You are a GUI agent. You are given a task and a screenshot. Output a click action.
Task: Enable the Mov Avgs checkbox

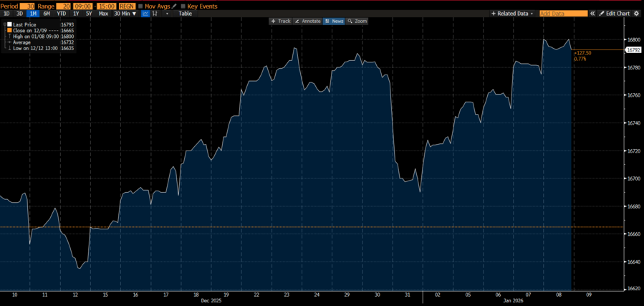pyautogui.click(x=141, y=6)
